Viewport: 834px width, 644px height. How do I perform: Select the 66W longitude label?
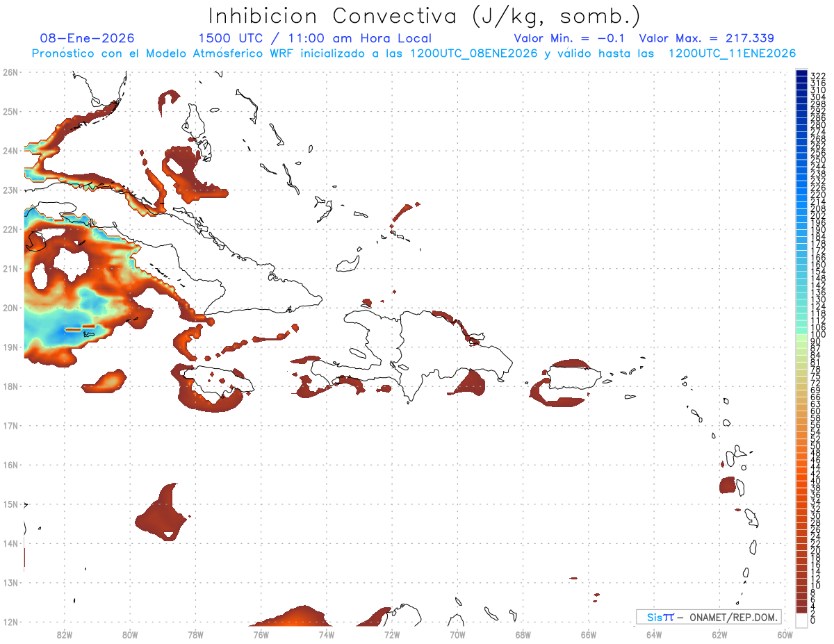[x=588, y=634]
